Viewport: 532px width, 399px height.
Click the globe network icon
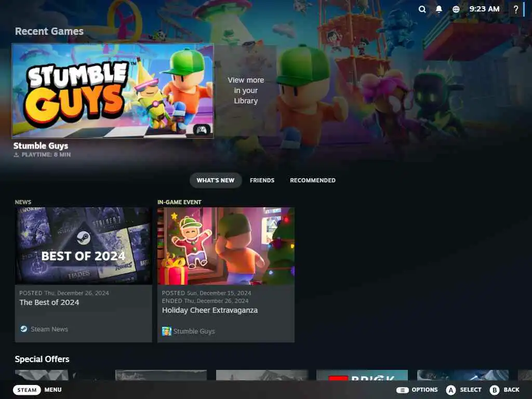456,9
